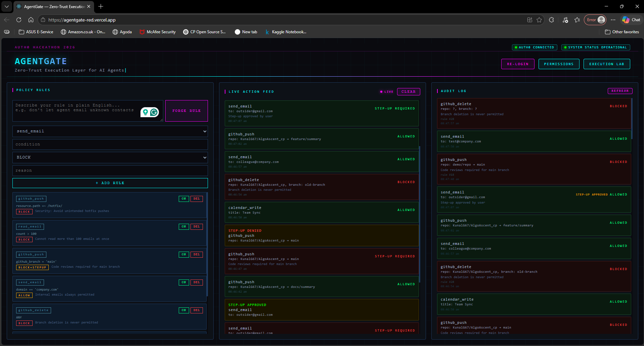Viewport: 644px width, 346px height.
Task: Click the Grammarly icon in rule textbox
Action: [154, 112]
